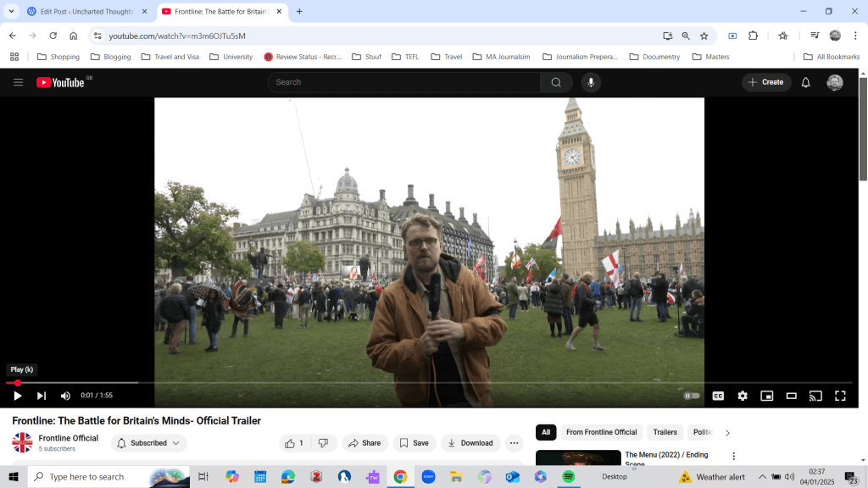Enter full screen mode
Viewport: 868px width, 488px height.
tap(840, 396)
